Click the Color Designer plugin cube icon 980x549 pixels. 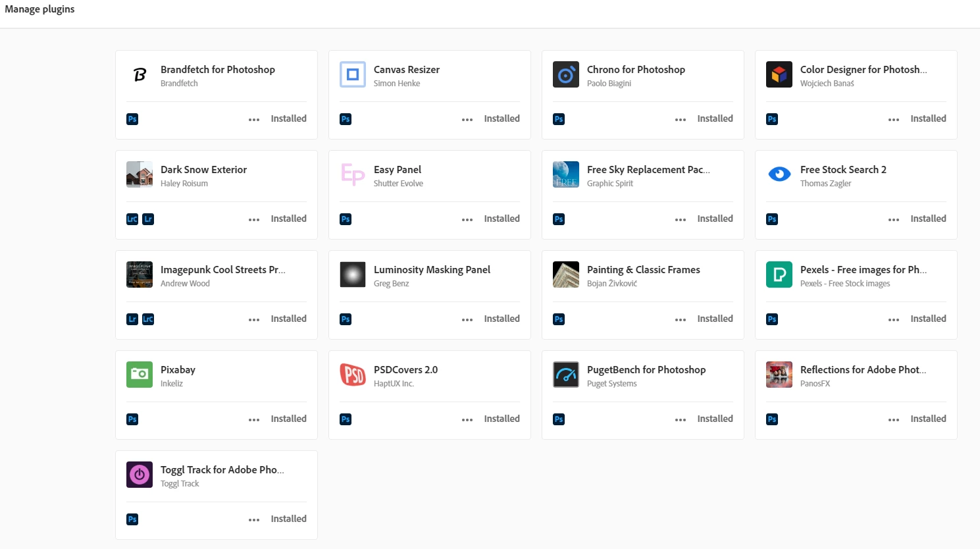[779, 75]
